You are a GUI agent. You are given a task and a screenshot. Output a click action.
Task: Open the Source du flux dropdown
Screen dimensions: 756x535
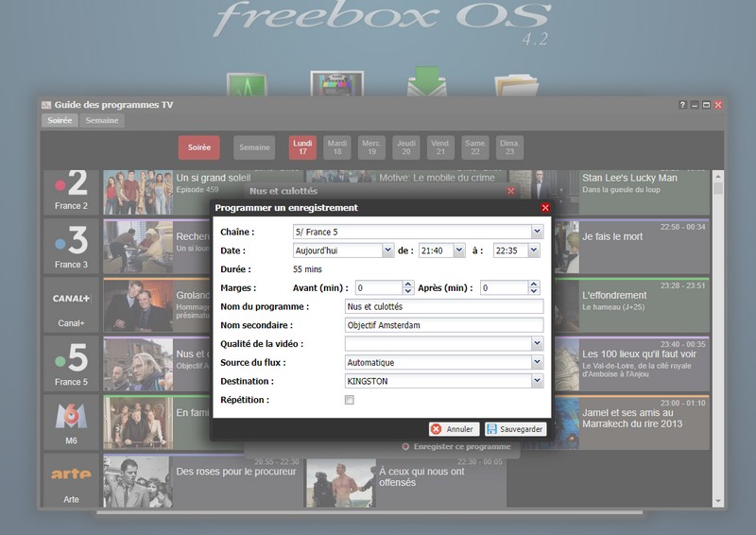[x=537, y=362]
